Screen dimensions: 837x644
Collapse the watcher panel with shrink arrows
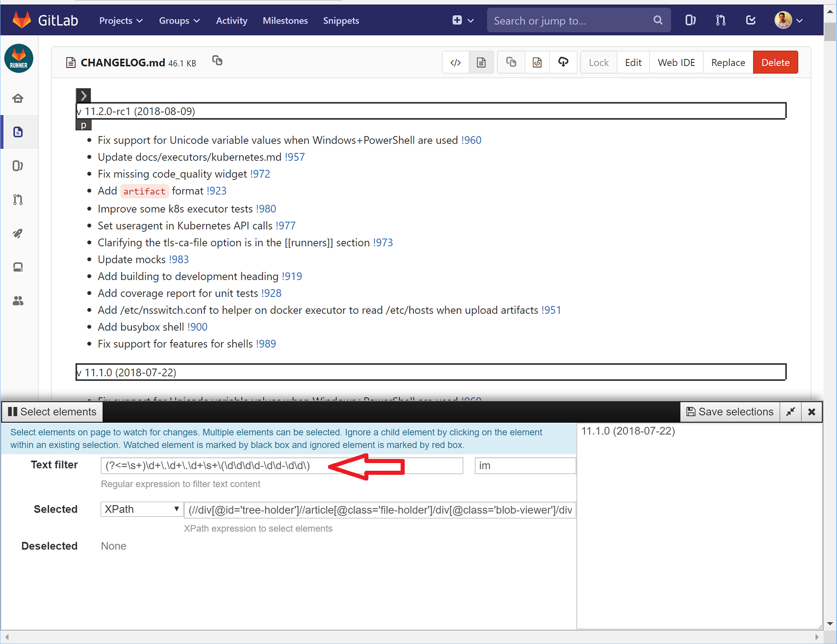pos(790,411)
